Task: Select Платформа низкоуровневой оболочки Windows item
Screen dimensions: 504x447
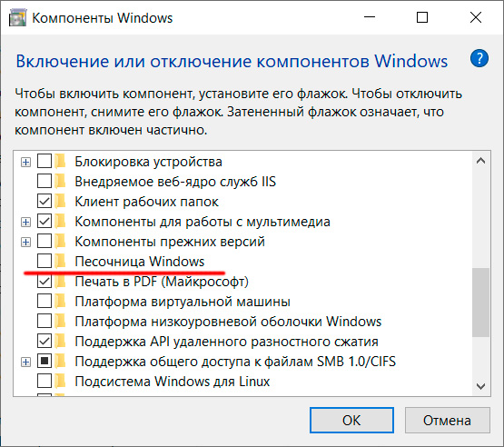Action: coord(228,322)
